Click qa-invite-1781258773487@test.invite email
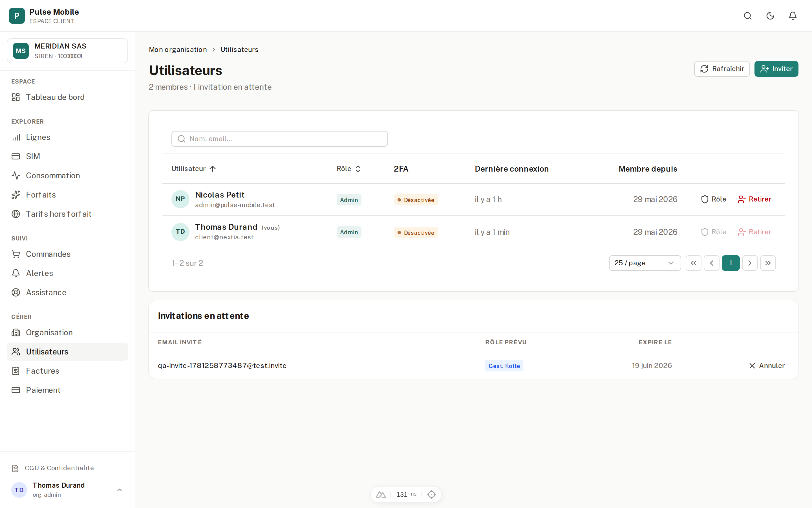812x508 pixels. click(222, 365)
